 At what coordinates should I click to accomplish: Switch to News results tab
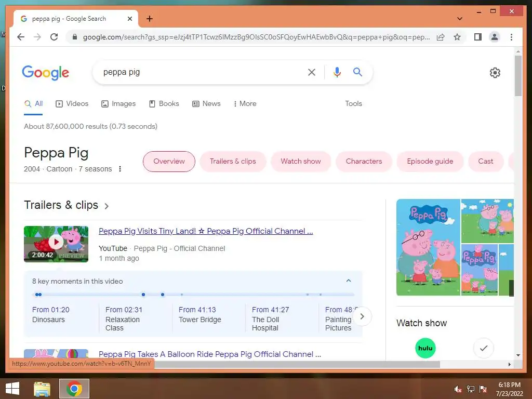(206, 104)
